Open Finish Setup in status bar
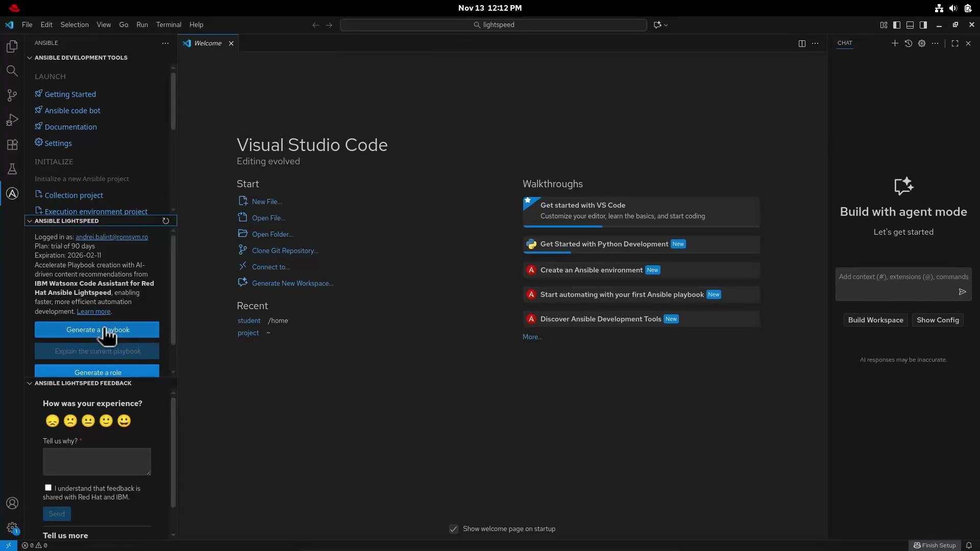Viewport: 980px width, 551px height. [934, 545]
